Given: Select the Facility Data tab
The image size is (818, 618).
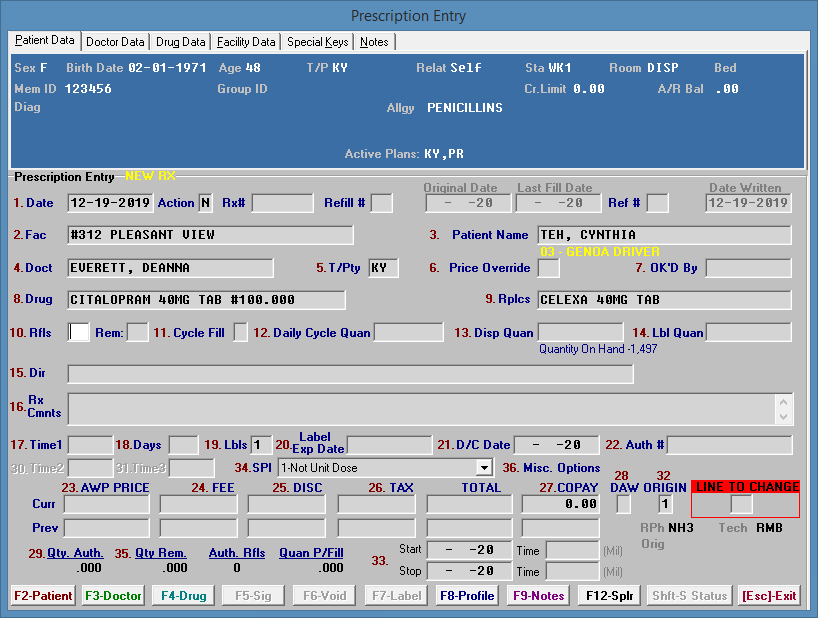Looking at the screenshot, I should 246,42.
